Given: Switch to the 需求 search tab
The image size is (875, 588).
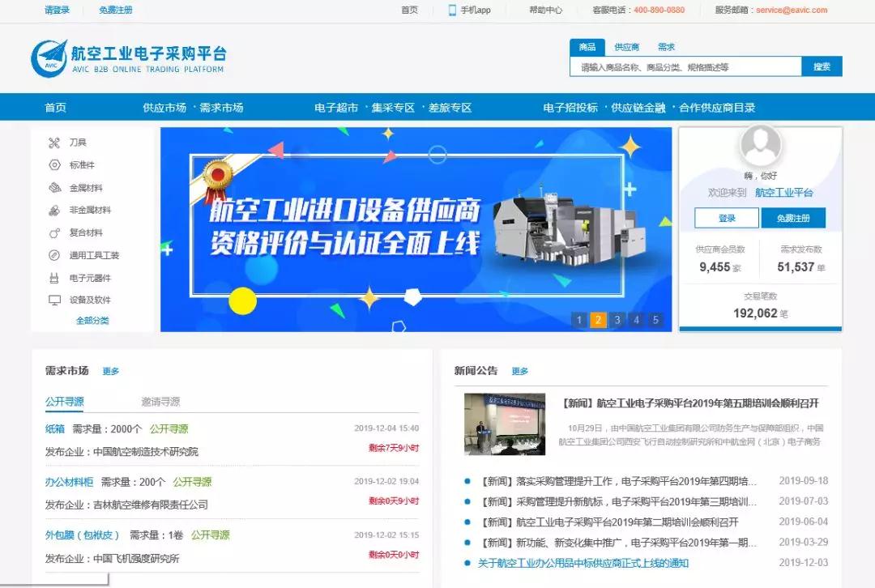Looking at the screenshot, I should click(x=666, y=48).
